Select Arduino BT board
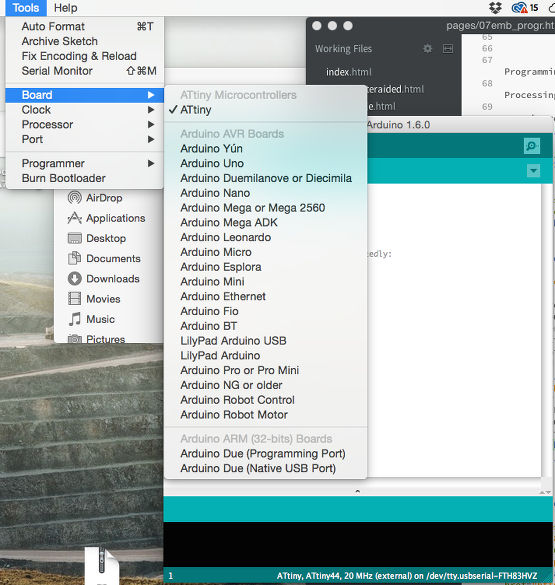Screen dimensions: 555x585 coord(266,326)
